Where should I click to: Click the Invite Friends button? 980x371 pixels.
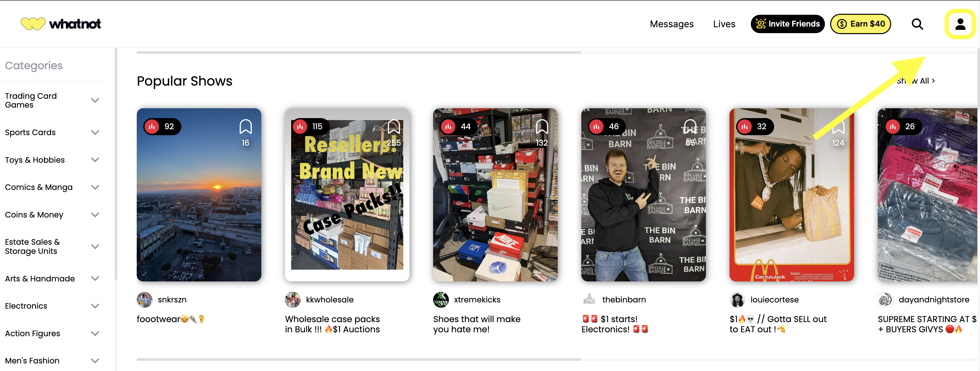pos(788,24)
